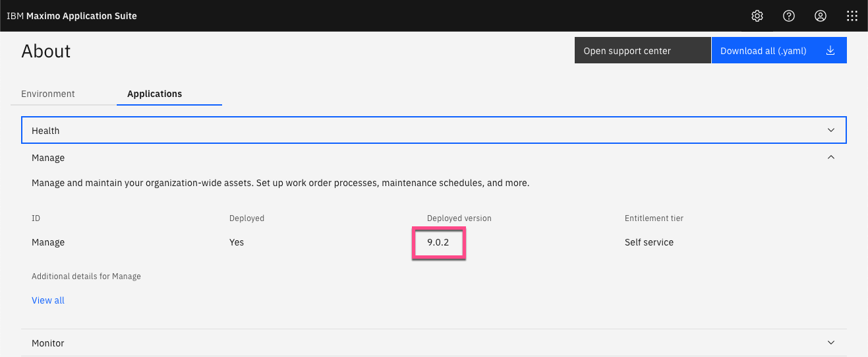Click the Entitlement tier column label
The width and height of the screenshot is (868, 357).
(x=654, y=218)
